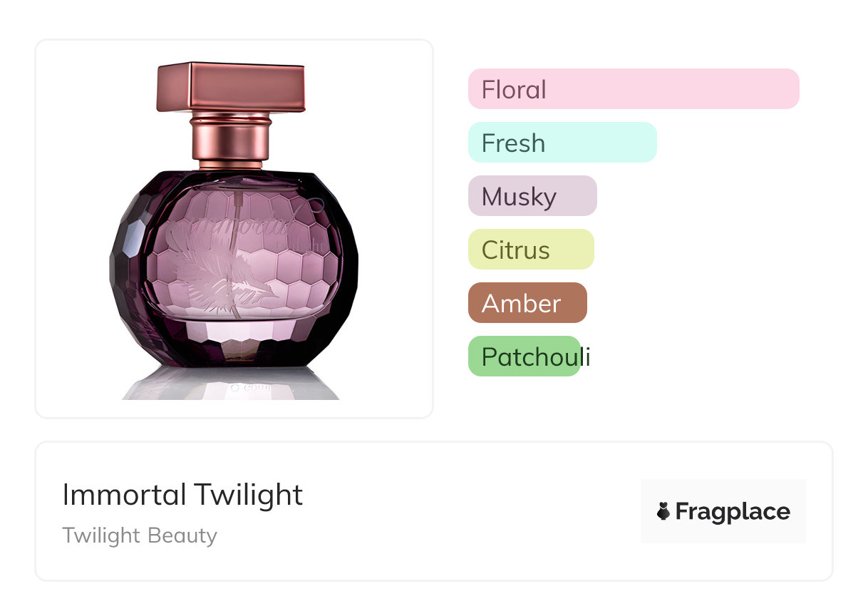Viewport: 868px width, 616px height.
Task: Click the Twilight Beauty brand name
Action: pyautogui.click(x=140, y=535)
